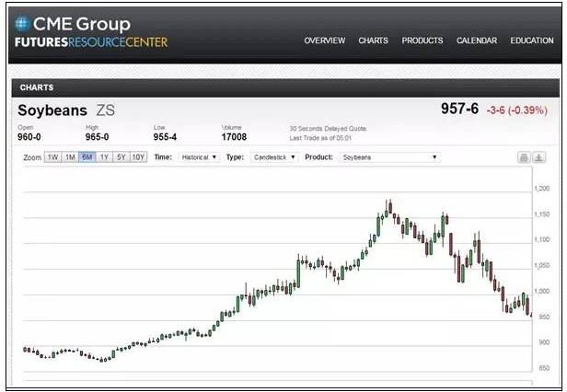Switch zoom range to 10Y
567x392 pixels.
point(138,157)
